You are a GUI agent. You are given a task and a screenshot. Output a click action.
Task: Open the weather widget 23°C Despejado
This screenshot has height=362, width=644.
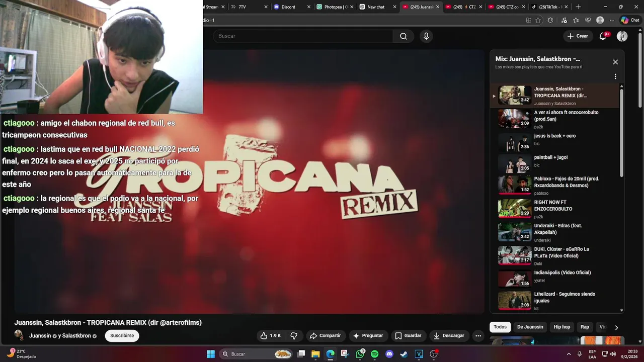click(x=21, y=354)
